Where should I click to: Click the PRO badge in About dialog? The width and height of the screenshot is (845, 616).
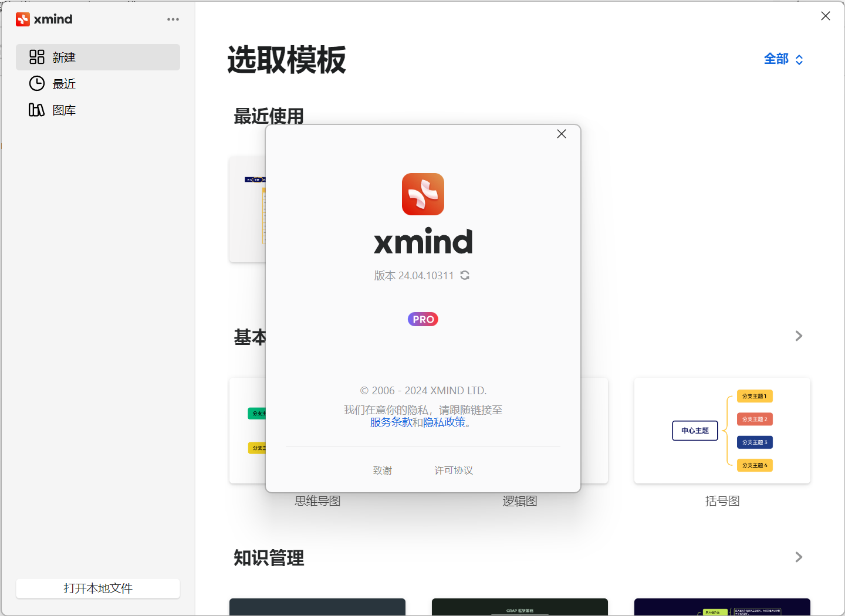423,319
